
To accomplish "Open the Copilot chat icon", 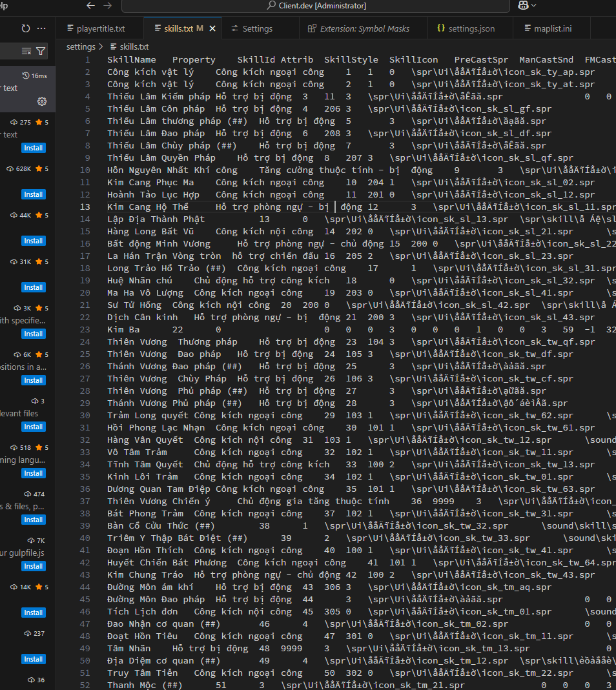I will [522, 5].
